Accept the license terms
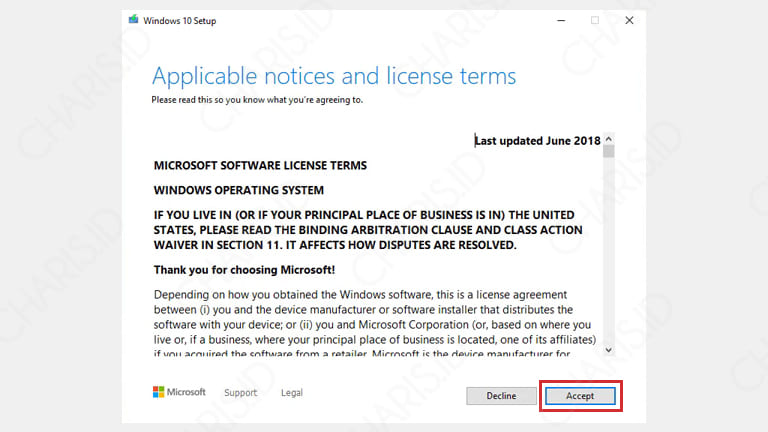Viewport: 768px width, 432px height. 580,396
